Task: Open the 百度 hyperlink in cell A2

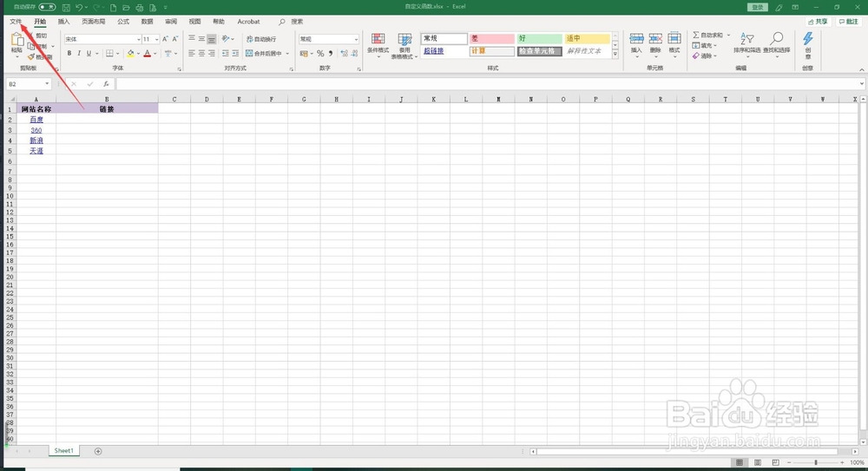Action: [x=36, y=120]
